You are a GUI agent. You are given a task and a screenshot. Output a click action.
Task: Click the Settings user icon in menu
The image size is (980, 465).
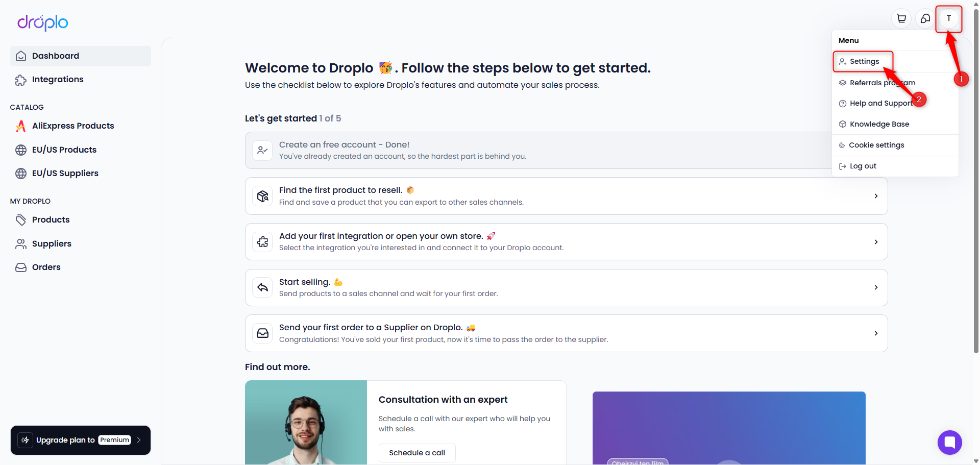pyautogui.click(x=843, y=62)
